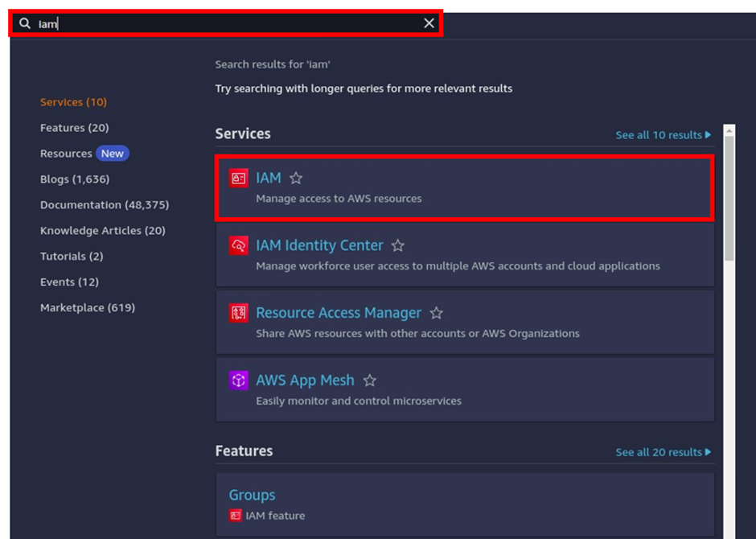Clear the search box with X

click(429, 23)
